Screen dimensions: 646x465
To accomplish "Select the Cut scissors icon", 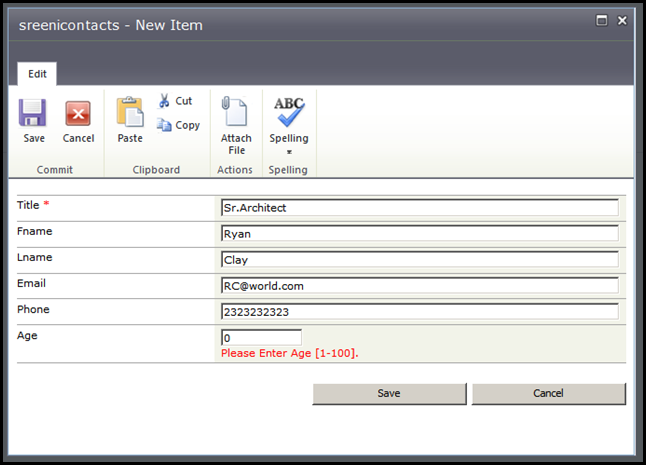I will 164,100.
